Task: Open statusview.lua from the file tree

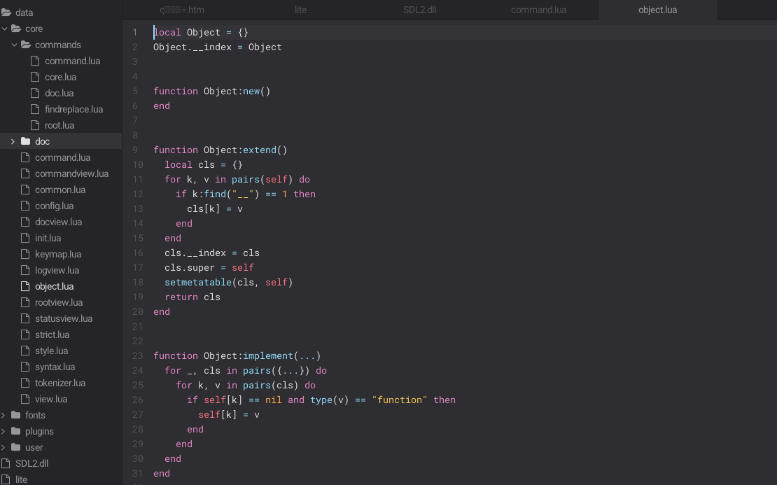Action: click(63, 318)
